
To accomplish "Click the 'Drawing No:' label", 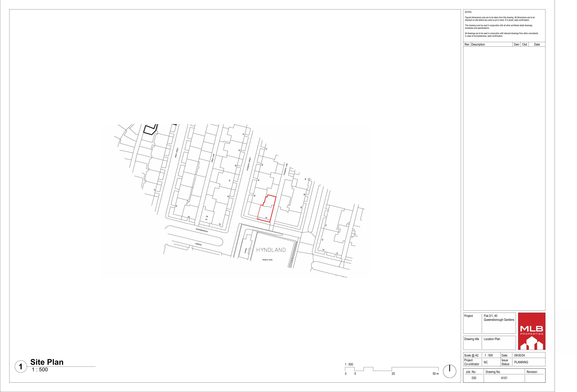I will point(493,372).
